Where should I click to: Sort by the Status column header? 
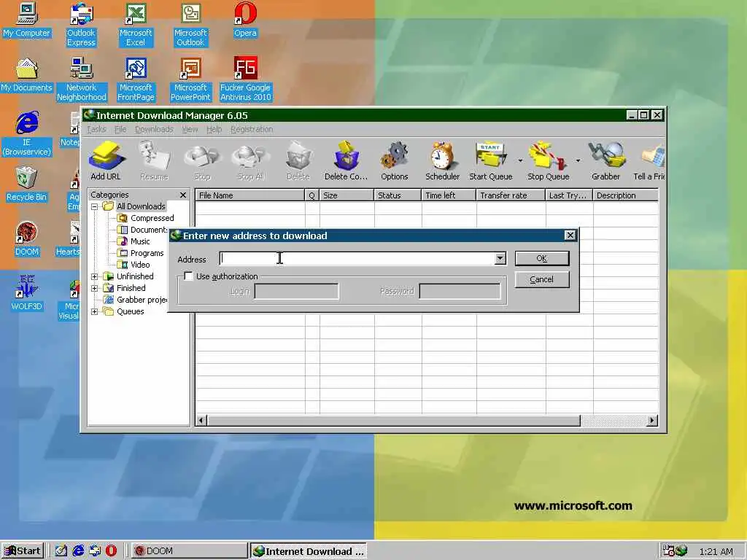pyautogui.click(x=398, y=195)
